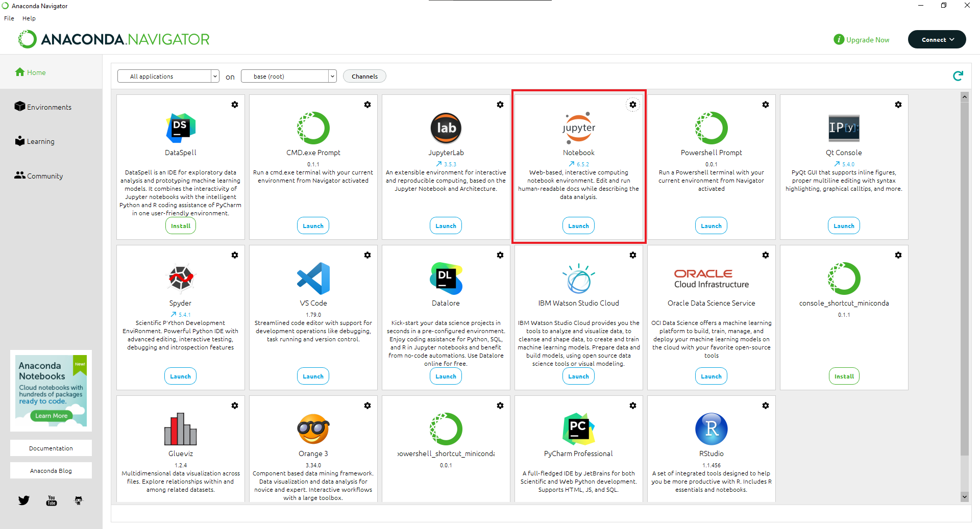Screen dimensions: 980x529
Task: Switch to the Learning tab
Action: [51, 141]
